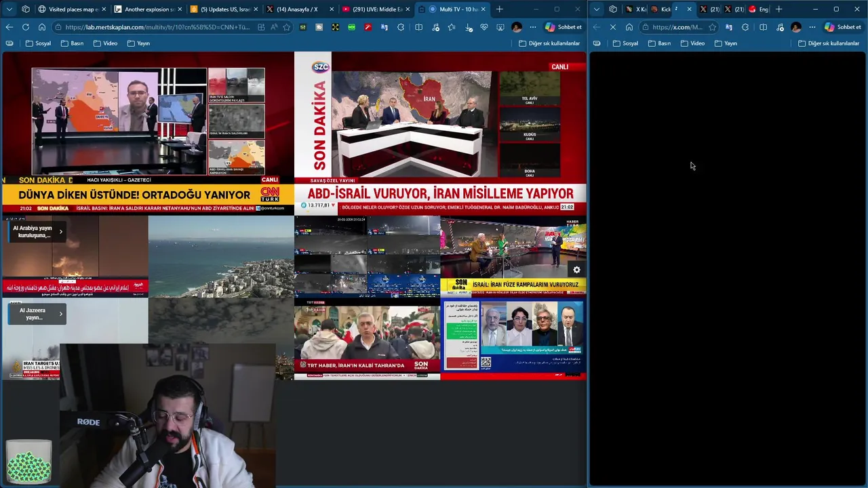
Task: Open settings gear on Haber Türk tile
Action: coord(576,270)
